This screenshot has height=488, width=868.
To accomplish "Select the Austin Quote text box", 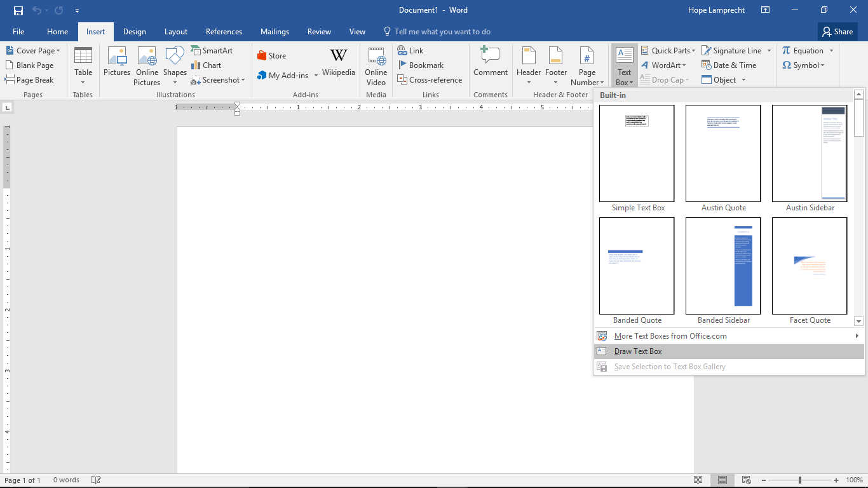I will 722,153.
